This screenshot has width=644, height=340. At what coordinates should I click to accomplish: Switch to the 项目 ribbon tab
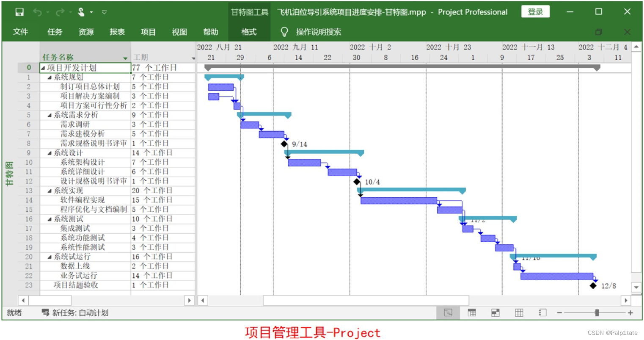(x=148, y=32)
